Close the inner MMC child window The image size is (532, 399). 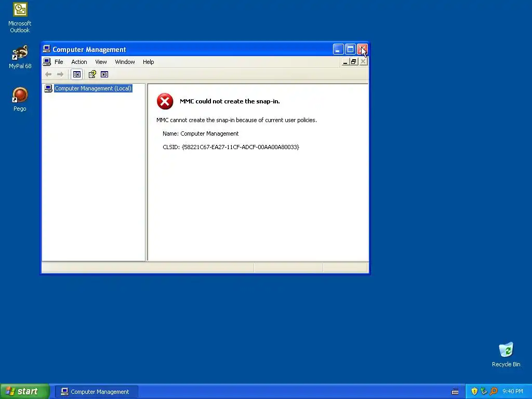click(363, 61)
